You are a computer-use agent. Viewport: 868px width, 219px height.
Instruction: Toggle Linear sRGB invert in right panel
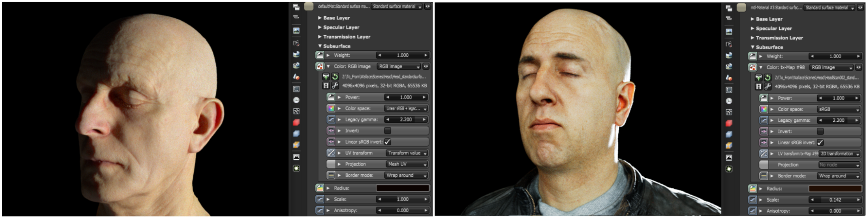pyautogui.click(x=820, y=143)
